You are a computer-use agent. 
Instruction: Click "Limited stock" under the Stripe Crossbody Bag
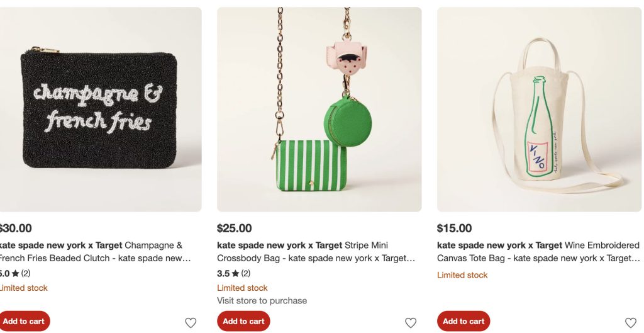coord(242,288)
